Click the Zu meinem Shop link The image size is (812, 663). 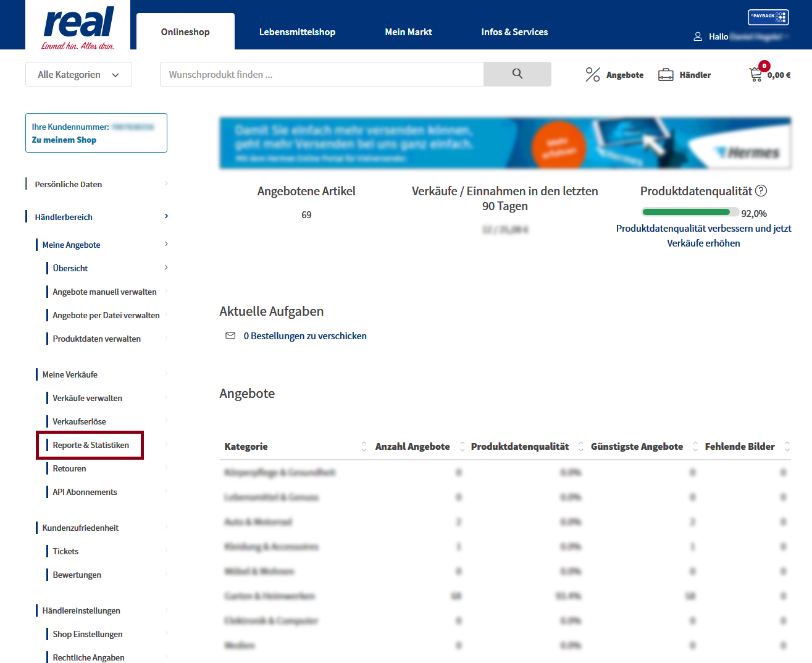click(64, 140)
